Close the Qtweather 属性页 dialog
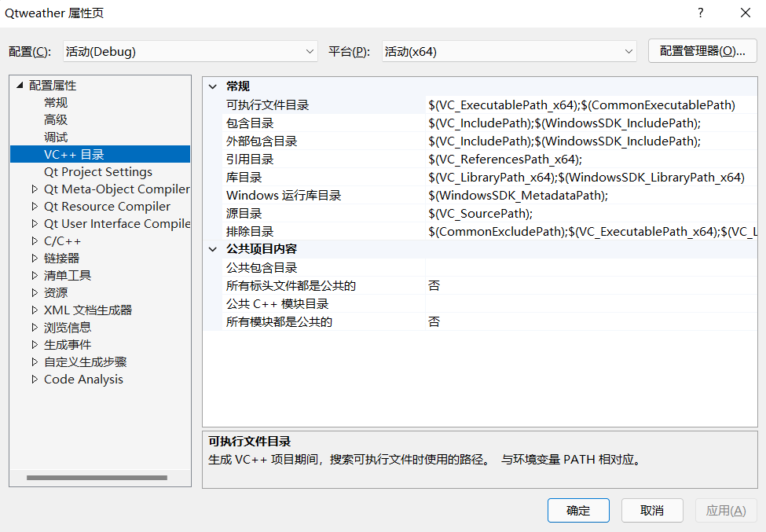 click(x=746, y=13)
